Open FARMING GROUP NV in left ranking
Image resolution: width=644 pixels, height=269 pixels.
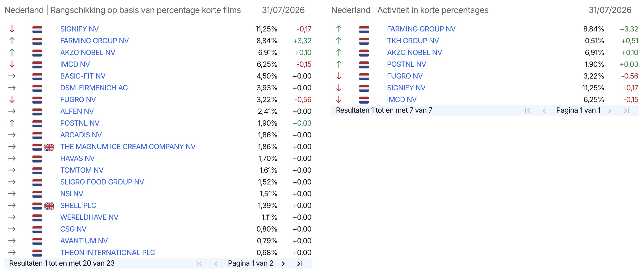point(94,41)
